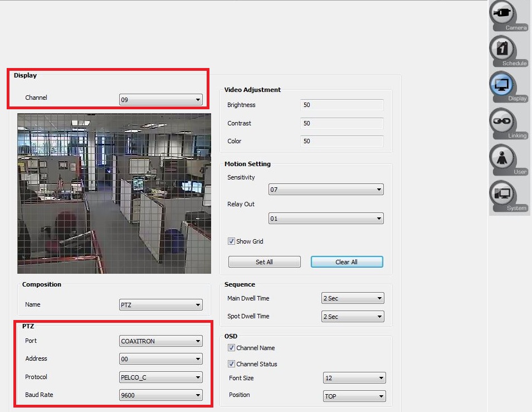Click the camera preview image
This screenshot has width=532, height=412.
(x=114, y=192)
